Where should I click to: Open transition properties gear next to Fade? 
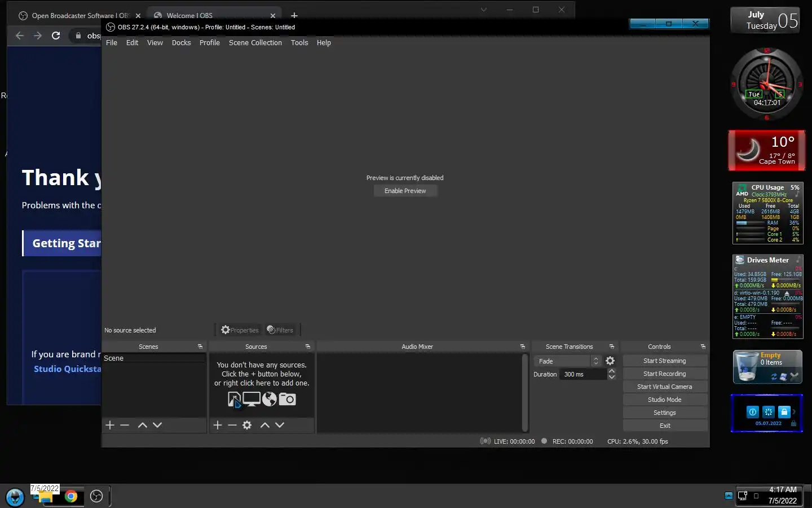610,361
